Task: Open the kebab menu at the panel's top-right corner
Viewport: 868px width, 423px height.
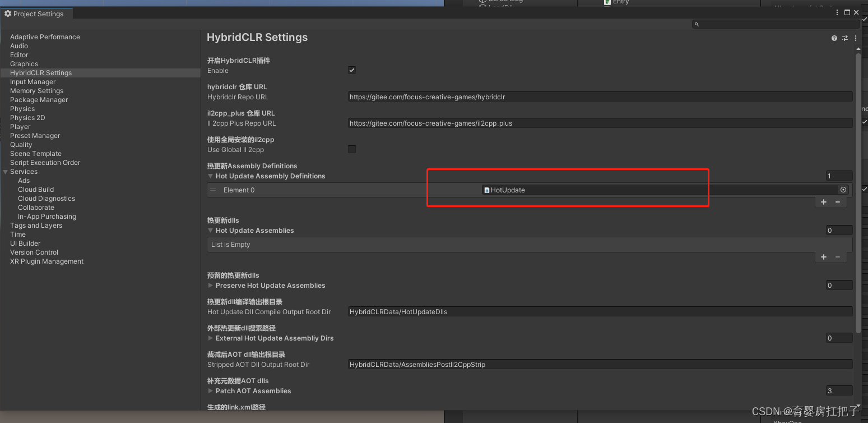Action: [837, 12]
